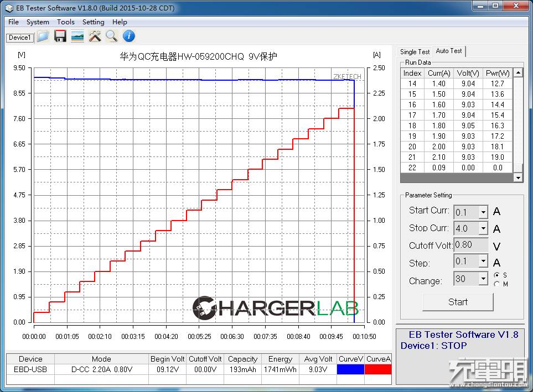This screenshot has width=533, height=392.
Task: Click the 9.03V average volt value
Action: (x=318, y=369)
